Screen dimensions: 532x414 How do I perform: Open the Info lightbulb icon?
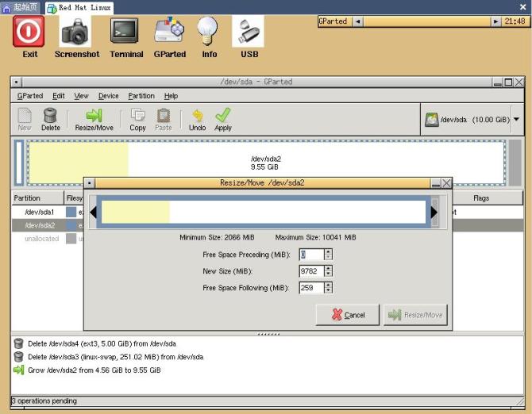pos(207,31)
